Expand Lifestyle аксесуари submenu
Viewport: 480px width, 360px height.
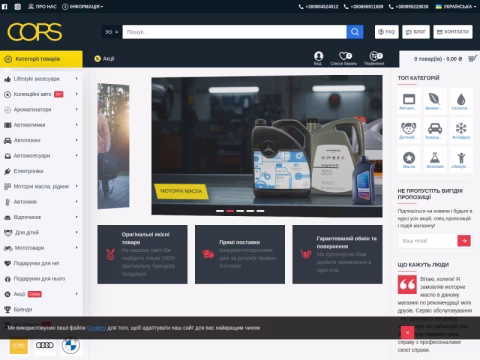[x=77, y=79]
